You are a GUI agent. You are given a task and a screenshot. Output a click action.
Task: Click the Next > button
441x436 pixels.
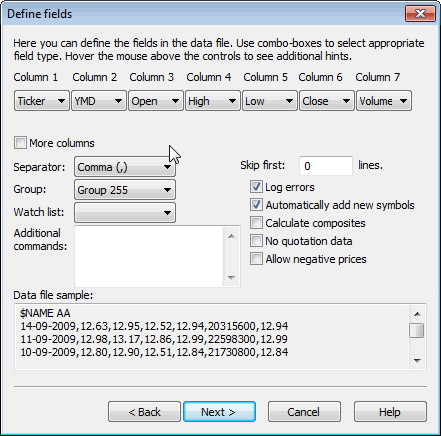click(219, 412)
